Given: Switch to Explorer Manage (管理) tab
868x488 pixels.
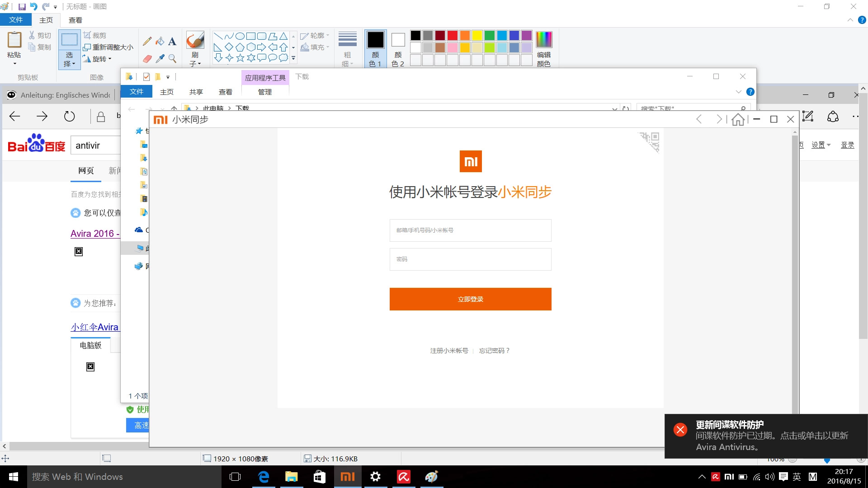Looking at the screenshot, I should click(265, 92).
